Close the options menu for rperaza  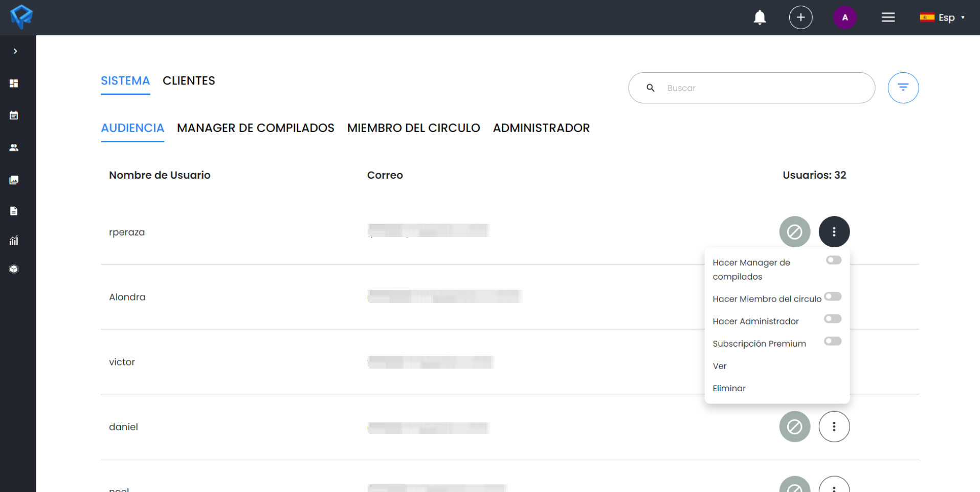(834, 232)
